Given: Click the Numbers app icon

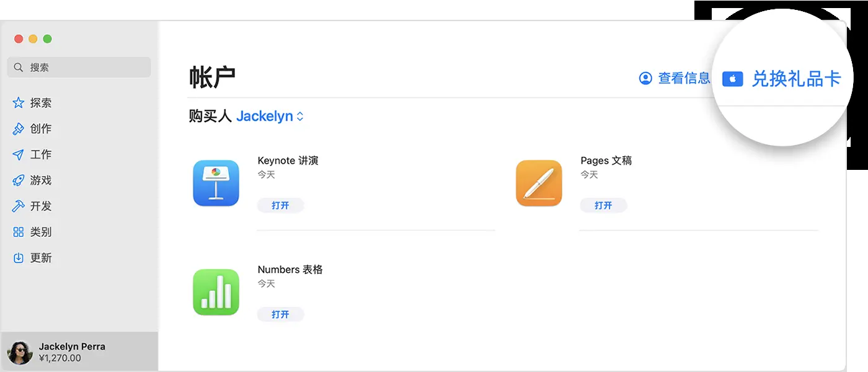Looking at the screenshot, I should (x=216, y=292).
